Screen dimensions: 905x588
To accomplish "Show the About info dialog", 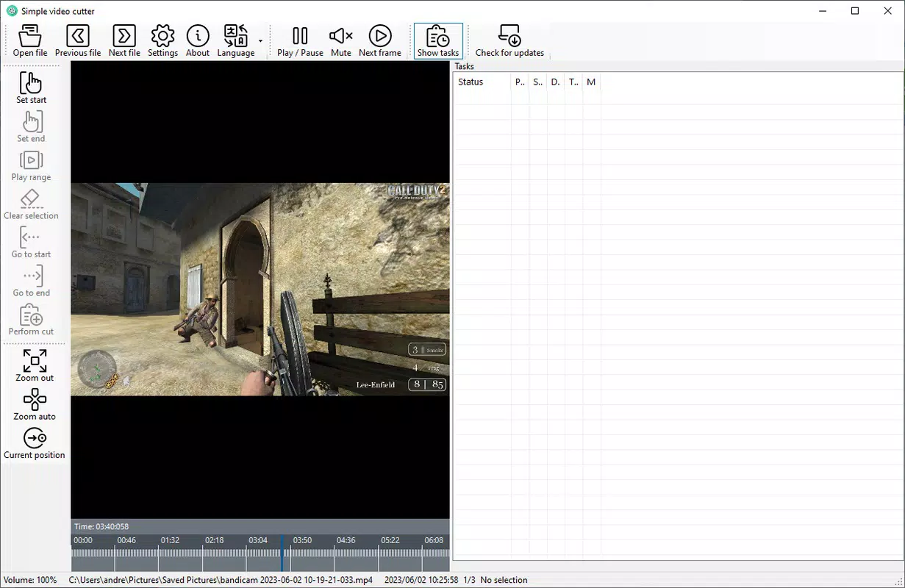I will point(198,41).
